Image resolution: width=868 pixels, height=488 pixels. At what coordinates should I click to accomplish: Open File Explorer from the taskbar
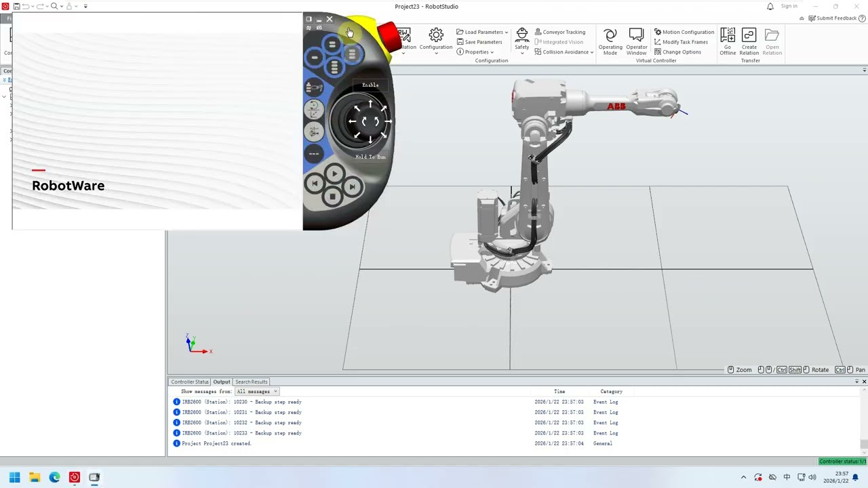(x=35, y=477)
